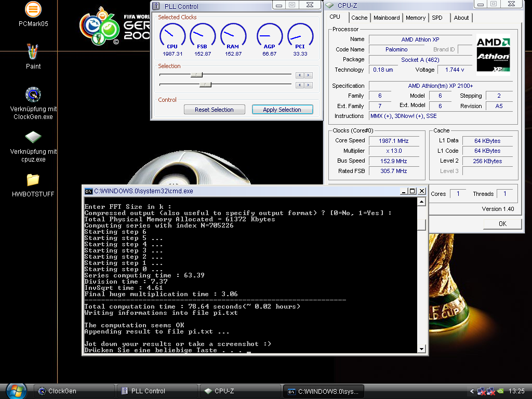Show hidden tray icons chevron
This screenshot has width=532, height=399.
(472, 391)
